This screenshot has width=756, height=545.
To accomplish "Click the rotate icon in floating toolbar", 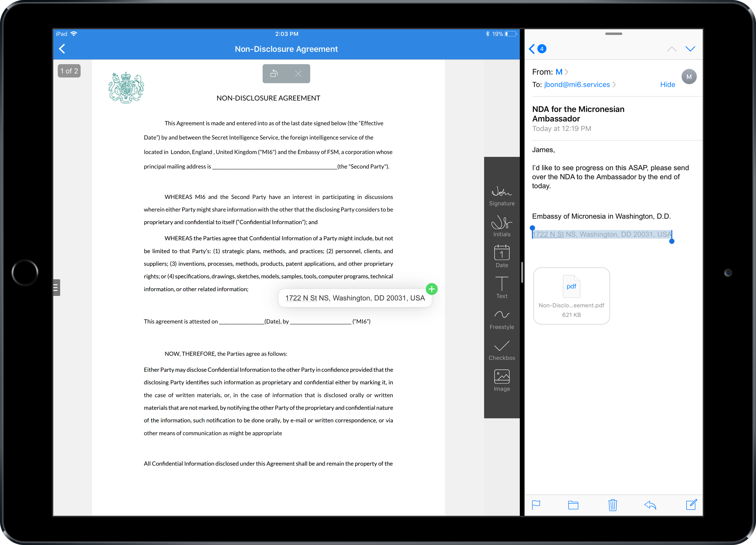I will (x=274, y=73).
